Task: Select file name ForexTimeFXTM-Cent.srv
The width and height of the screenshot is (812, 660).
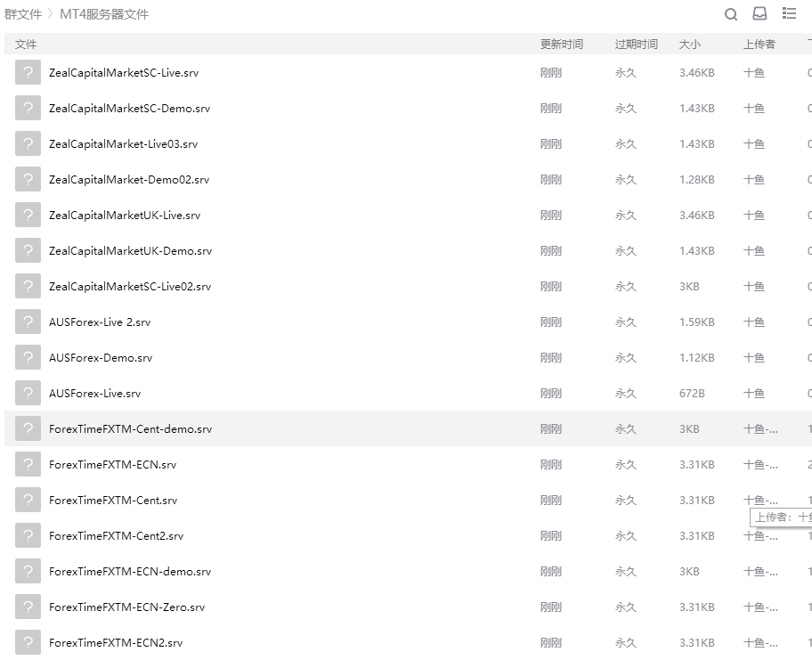Action: pos(113,501)
